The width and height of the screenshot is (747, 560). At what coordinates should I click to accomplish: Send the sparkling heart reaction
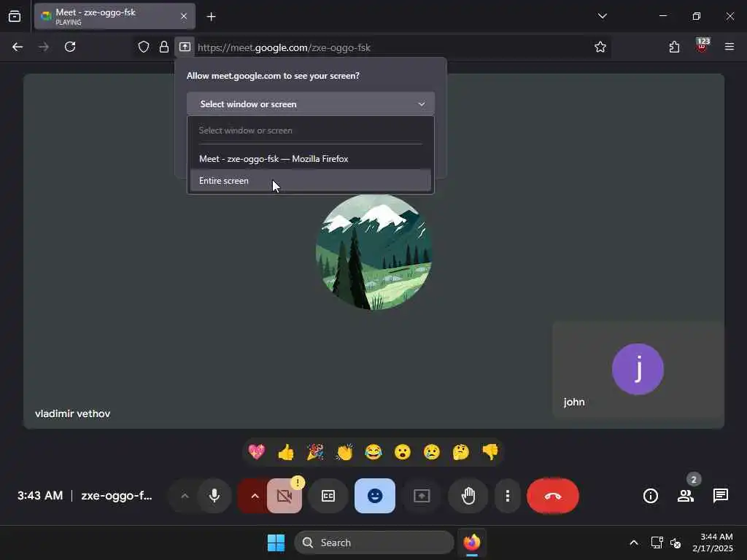click(x=256, y=451)
